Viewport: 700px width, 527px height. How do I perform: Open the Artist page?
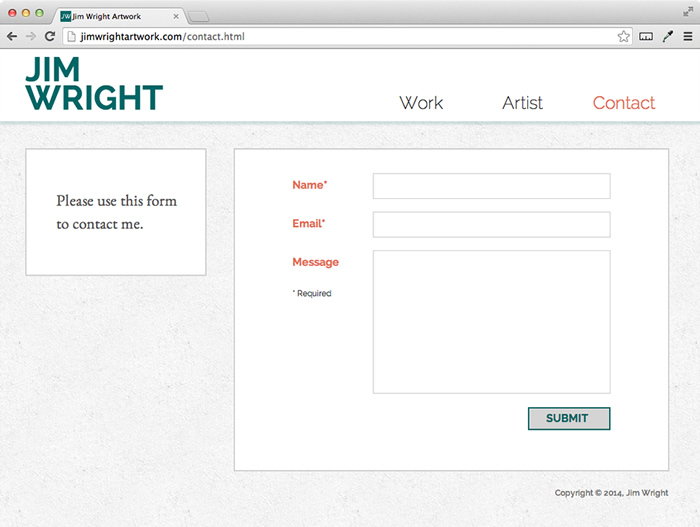point(522,103)
